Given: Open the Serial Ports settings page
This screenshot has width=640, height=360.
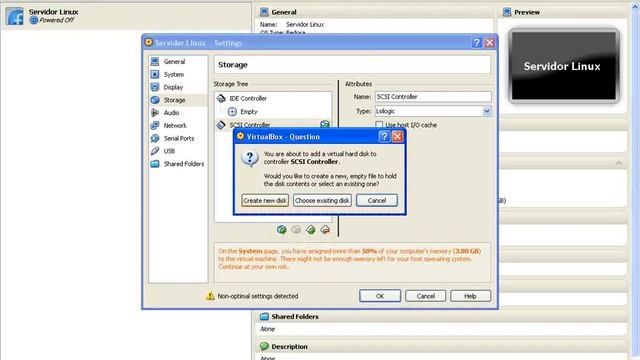Looking at the screenshot, I should [x=178, y=138].
